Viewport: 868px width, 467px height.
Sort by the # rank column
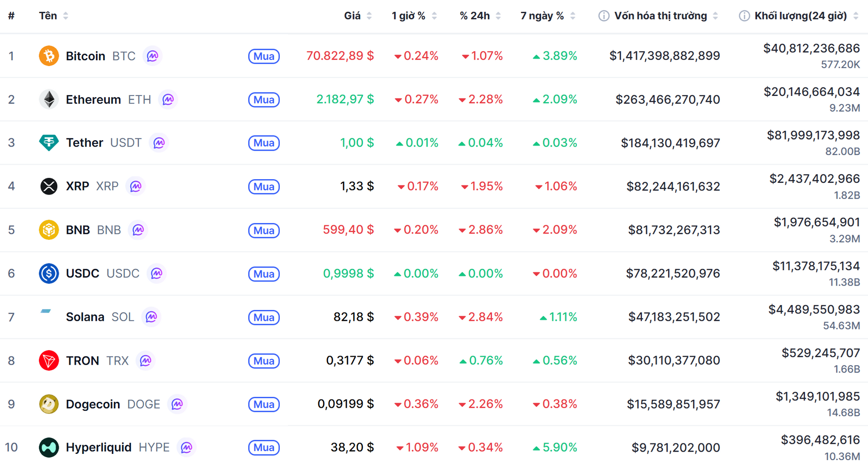pos(11,16)
